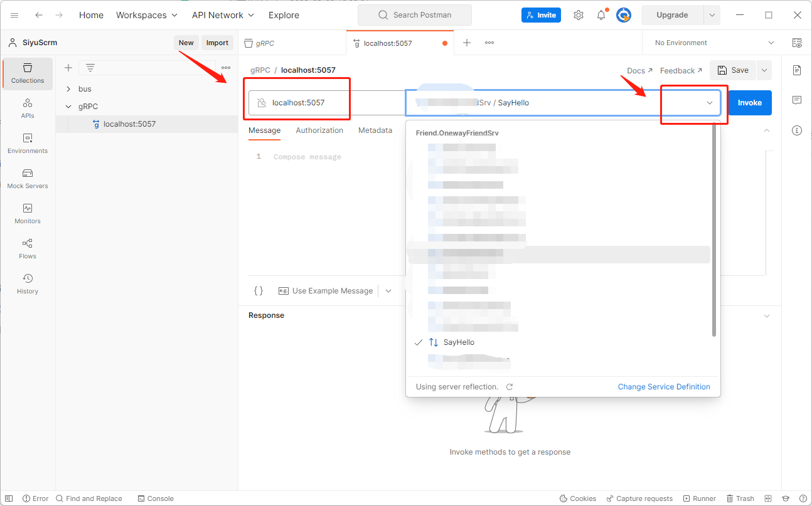The height and width of the screenshot is (506, 812).
Task: Open Environments in the sidebar
Action: [x=28, y=144]
